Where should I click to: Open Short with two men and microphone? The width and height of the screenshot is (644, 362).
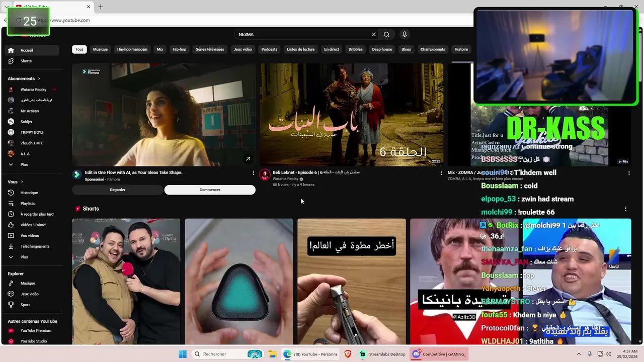126,282
